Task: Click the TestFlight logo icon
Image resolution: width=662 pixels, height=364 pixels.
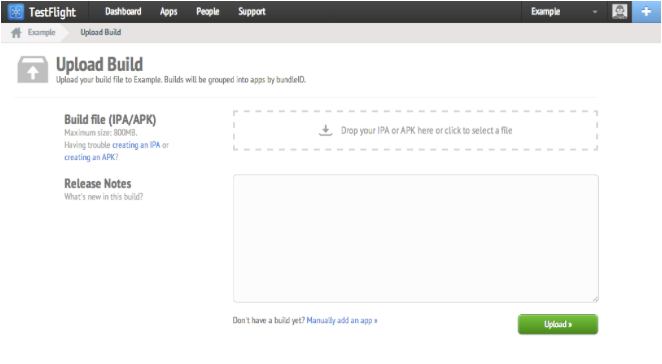Action: point(16,12)
